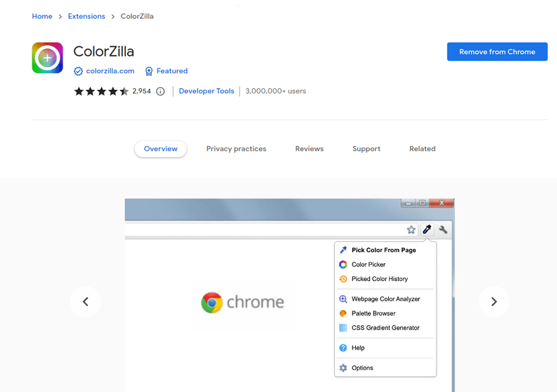Visit the colorzilla.com website link
The height and width of the screenshot is (392, 557).
[110, 71]
